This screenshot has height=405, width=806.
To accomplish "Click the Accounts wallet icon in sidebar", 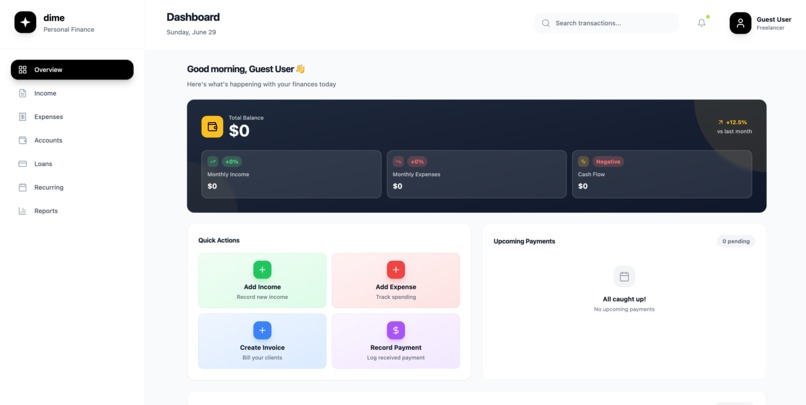I will [x=23, y=140].
